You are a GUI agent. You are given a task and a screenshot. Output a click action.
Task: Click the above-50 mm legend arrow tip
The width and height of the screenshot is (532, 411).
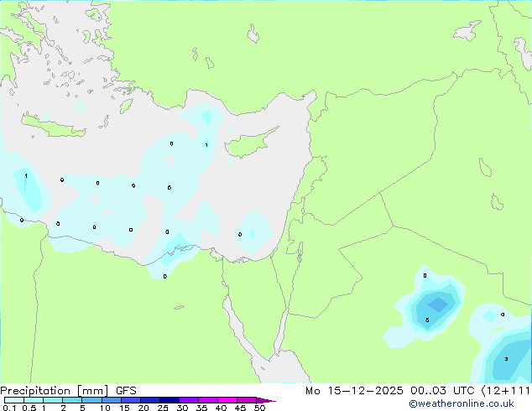(266, 400)
